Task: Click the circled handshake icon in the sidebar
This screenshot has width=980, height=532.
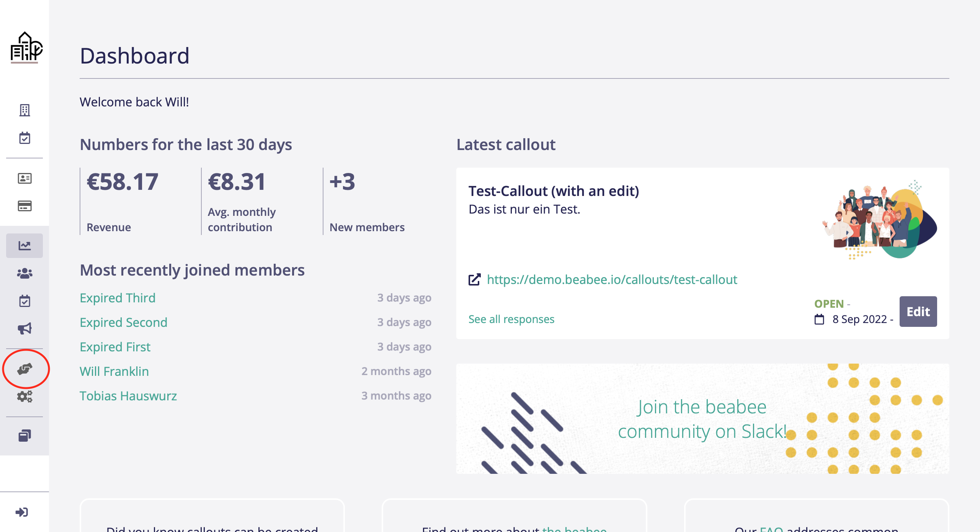Action: click(24, 369)
